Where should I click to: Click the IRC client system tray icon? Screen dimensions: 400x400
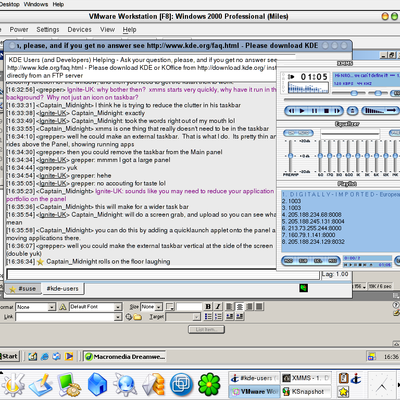(356, 378)
